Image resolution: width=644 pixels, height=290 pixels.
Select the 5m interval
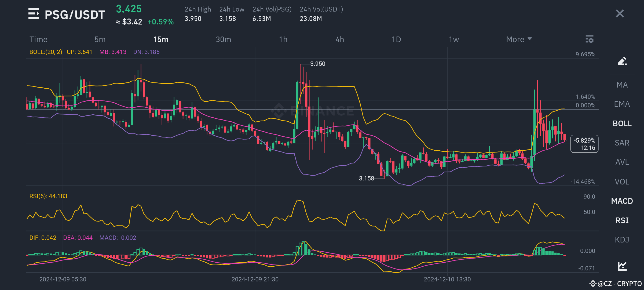(x=100, y=39)
